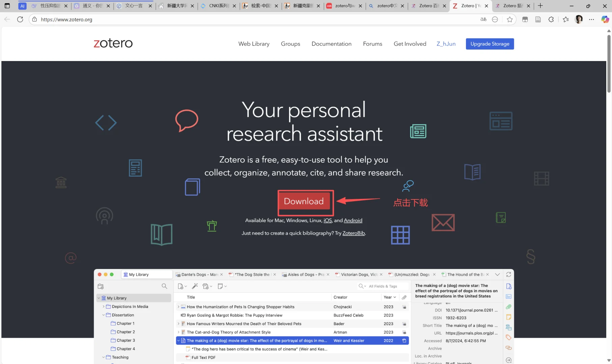
Task: Open Edge tab actions menu icon
Action: (x=7, y=6)
